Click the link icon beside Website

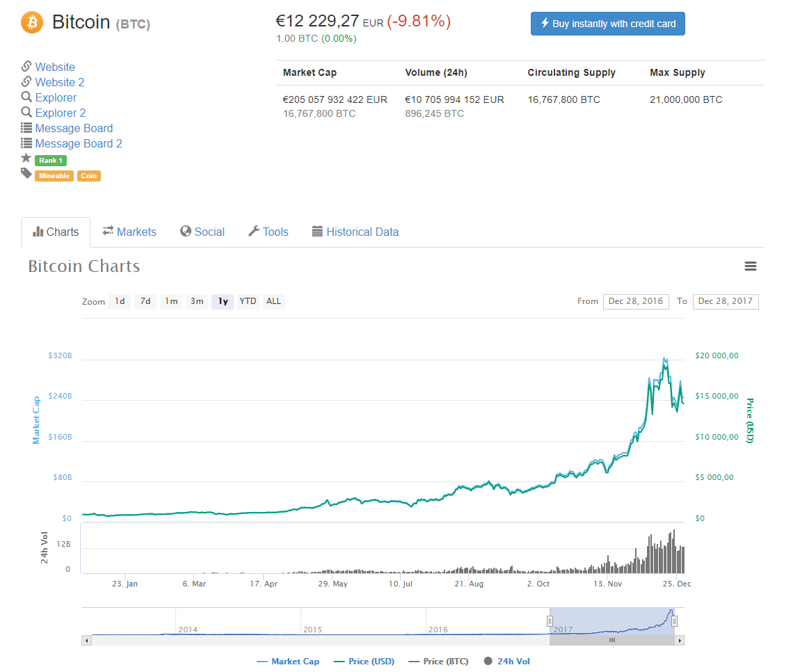click(26, 66)
